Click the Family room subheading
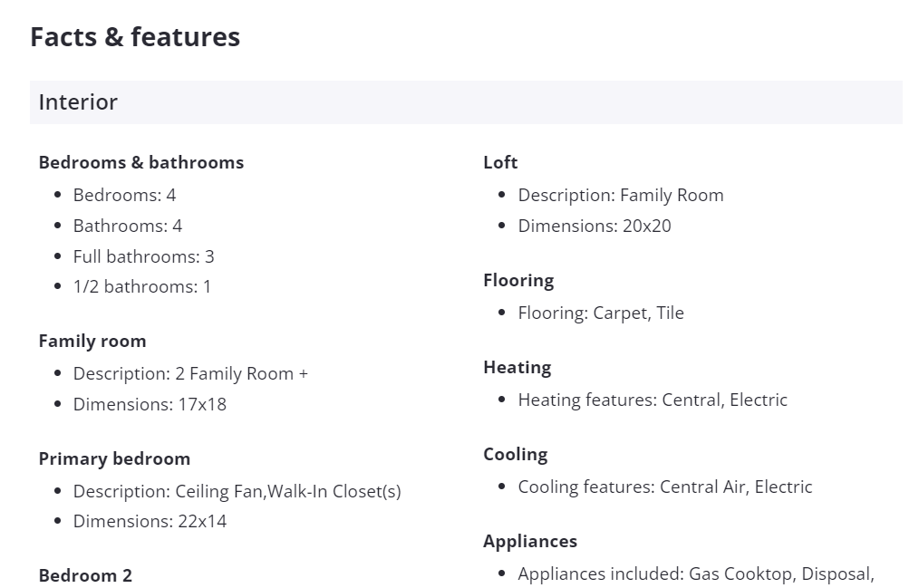919x588 pixels. click(92, 341)
